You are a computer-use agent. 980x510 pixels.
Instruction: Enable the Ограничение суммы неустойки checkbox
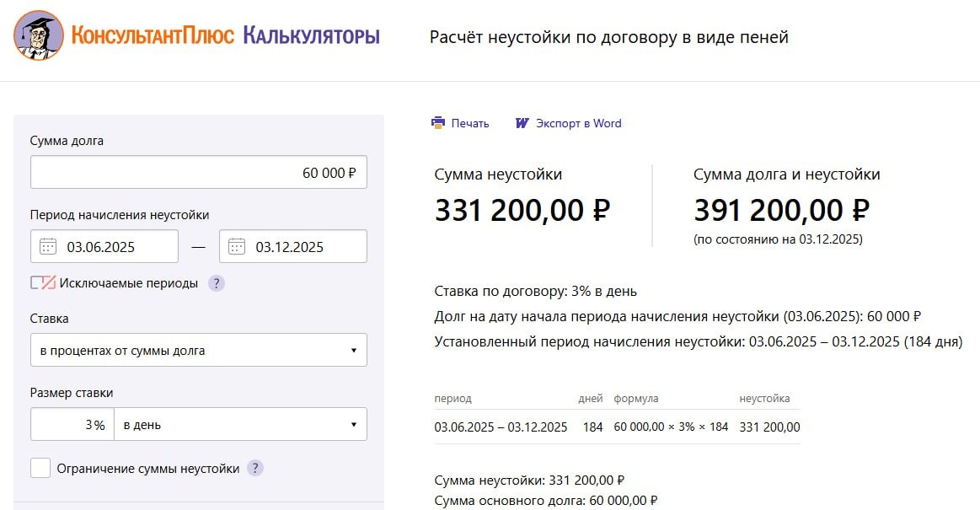(x=38, y=468)
